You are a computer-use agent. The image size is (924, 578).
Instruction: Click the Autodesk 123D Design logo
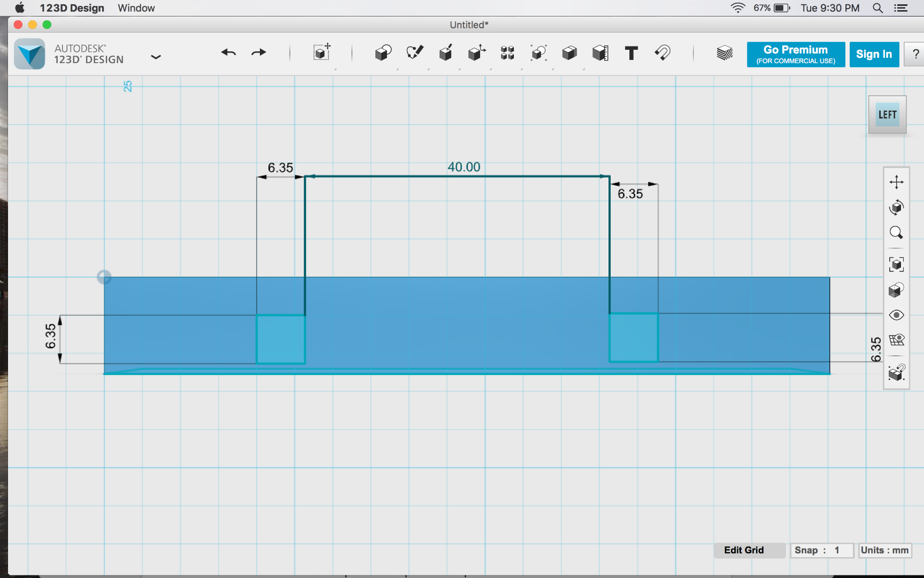click(30, 54)
